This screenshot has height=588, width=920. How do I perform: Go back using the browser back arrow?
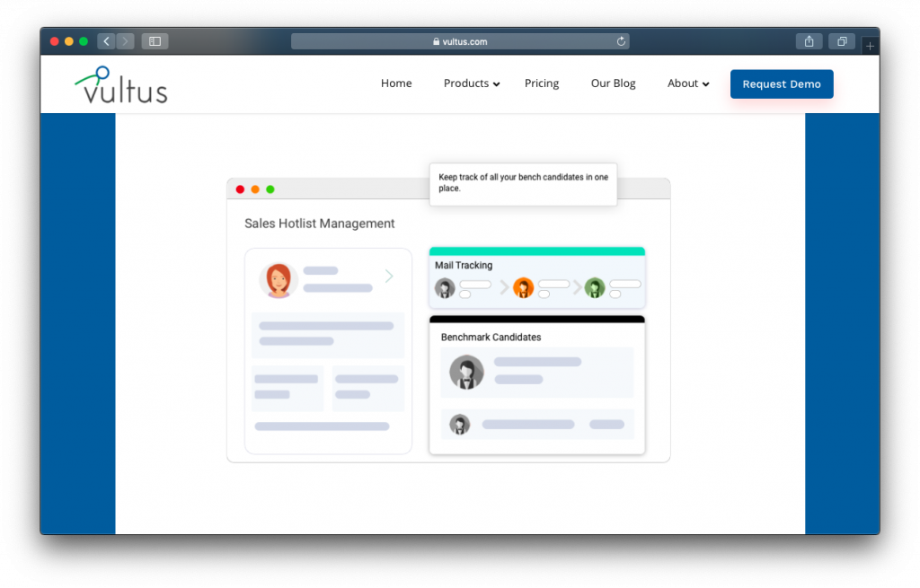tap(106, 41)
